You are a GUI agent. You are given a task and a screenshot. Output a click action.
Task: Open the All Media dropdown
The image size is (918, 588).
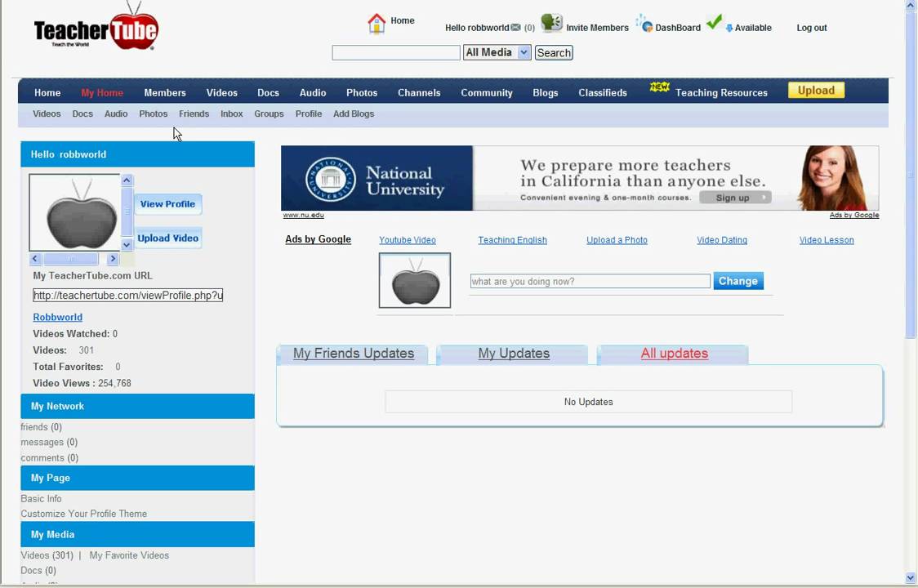497,53
